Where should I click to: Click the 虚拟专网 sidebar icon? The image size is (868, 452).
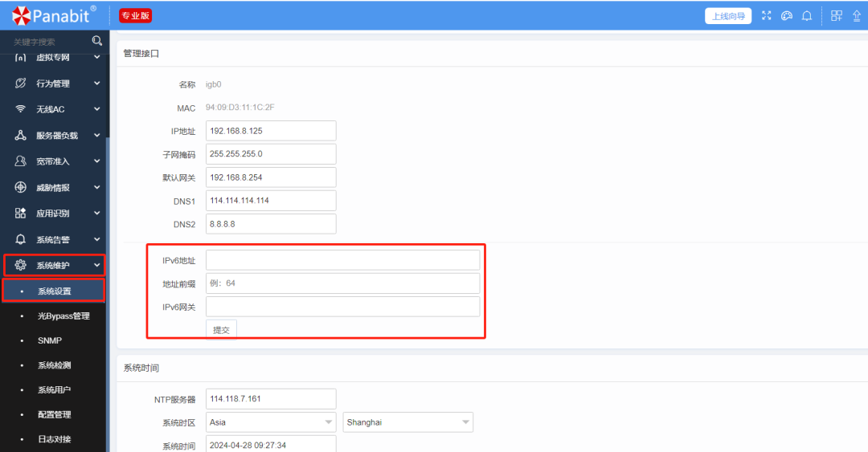pos(20,58)
